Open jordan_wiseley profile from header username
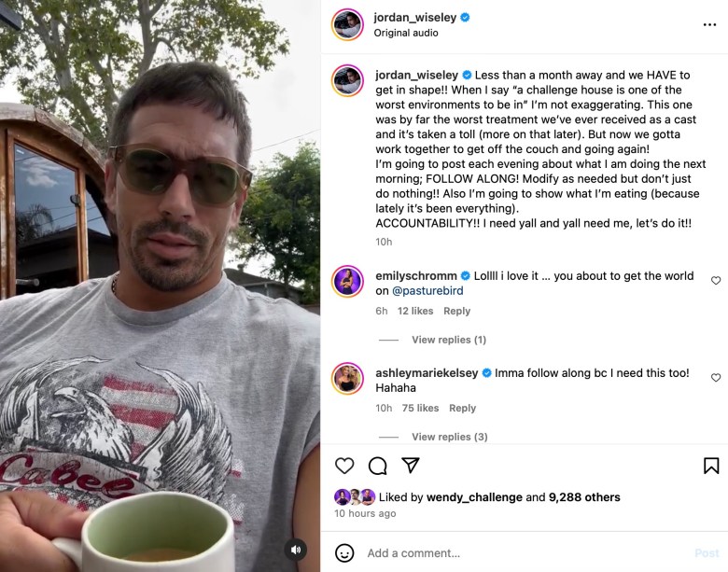The width and height of the screenshot is (728, 572). pyautogui.click(x=415, y=18)
